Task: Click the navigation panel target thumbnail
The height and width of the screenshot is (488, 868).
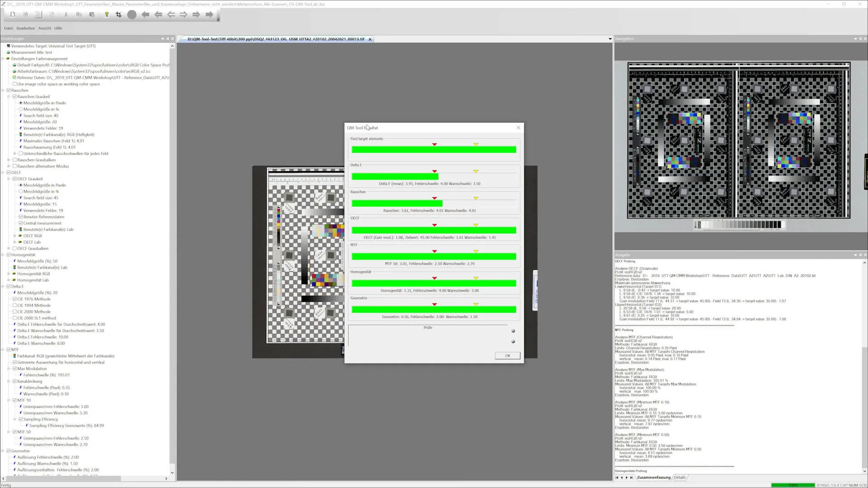Action: point(739,141)
